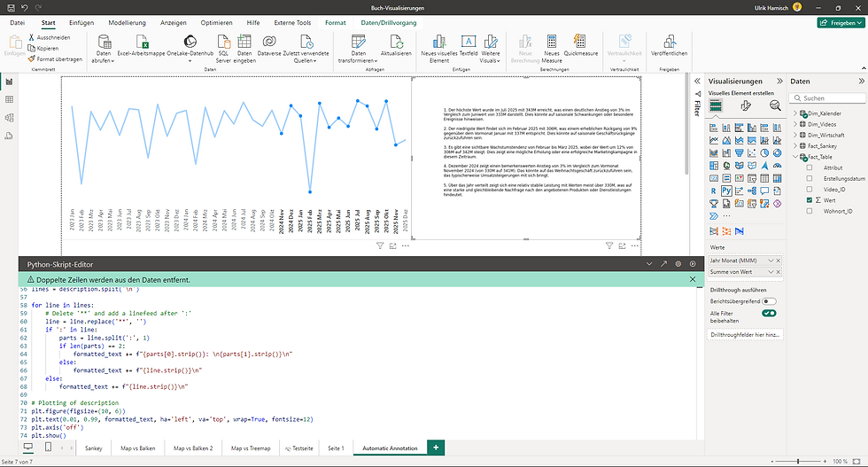Image resolution: width=868 pixels, height=467 pixels.
Task: Toggle Berichtsübergreifend drillthrough switch
Action: pos(769,301)
